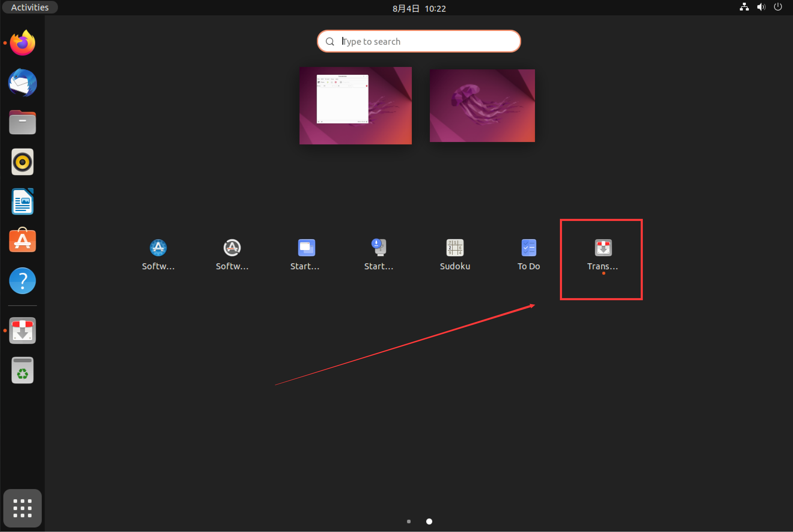Open Ubuntu Software store icon
Screen dimensions: 793x532
coord(23,240)
